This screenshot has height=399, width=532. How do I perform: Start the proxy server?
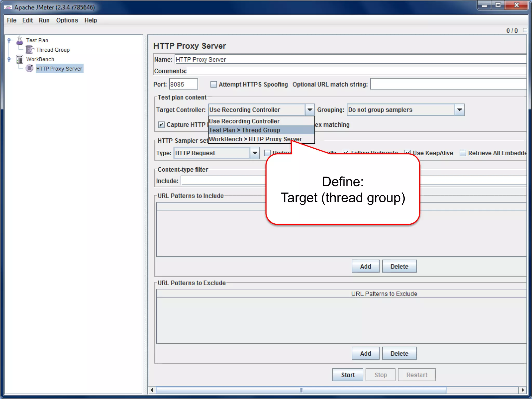348,375
